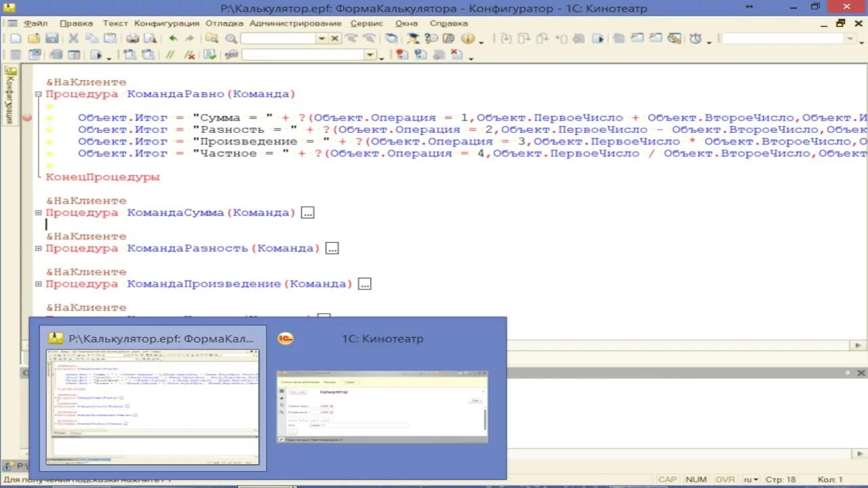Open the Текст menu
This screenshot has width=868, height=488.
[115, 23]
